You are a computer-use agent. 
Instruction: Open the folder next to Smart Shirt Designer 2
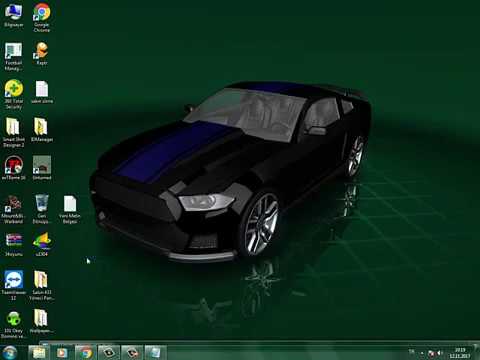42,130
